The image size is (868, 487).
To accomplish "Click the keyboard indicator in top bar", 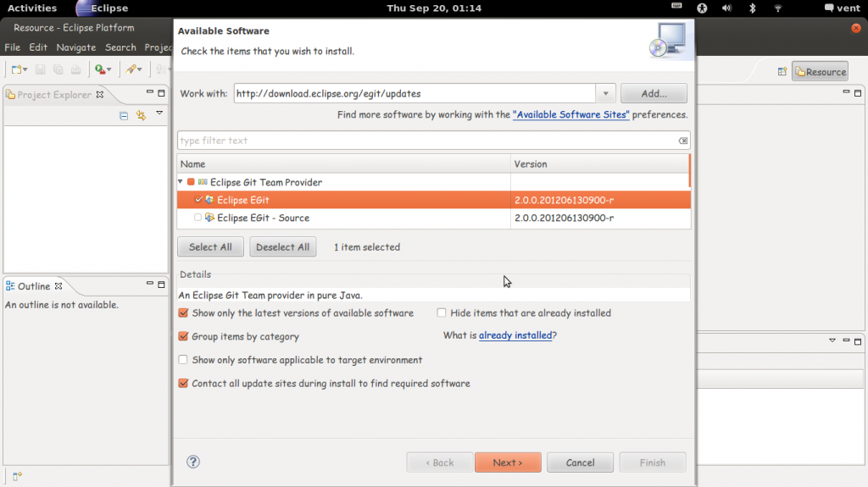I will point(676,6).
